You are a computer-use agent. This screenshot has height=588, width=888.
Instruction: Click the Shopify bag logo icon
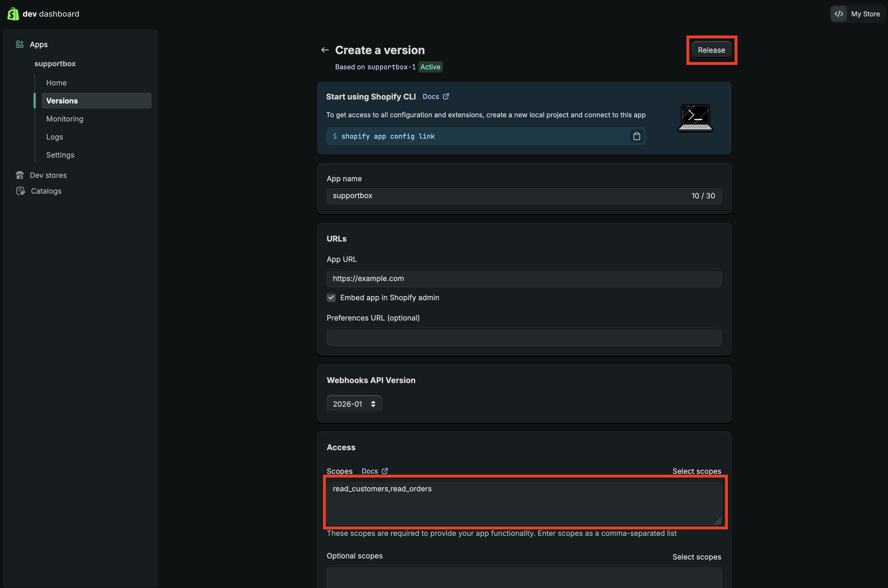click(x=13, y=14)
